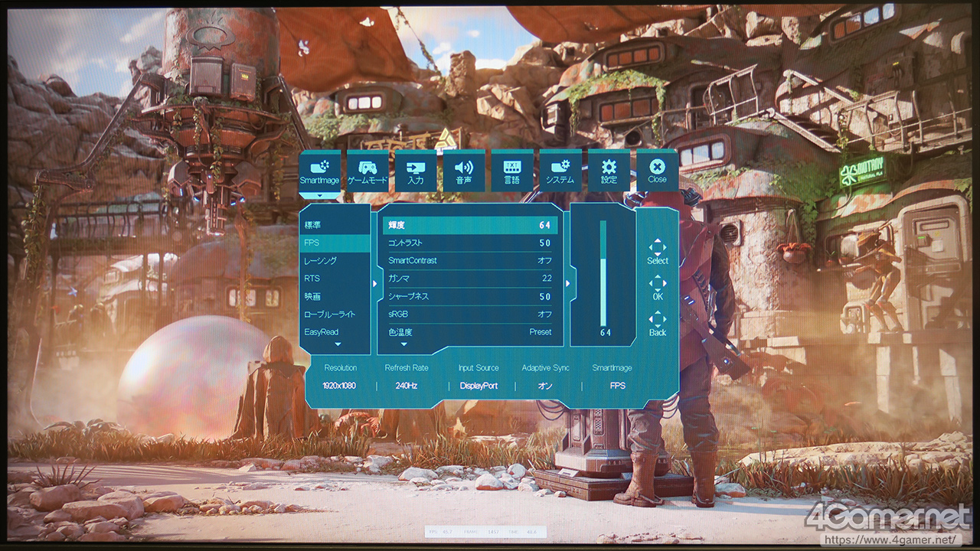Select the 標準 picture mode
Viewport: 980px width, 551px height.
(x=335, y=225)
